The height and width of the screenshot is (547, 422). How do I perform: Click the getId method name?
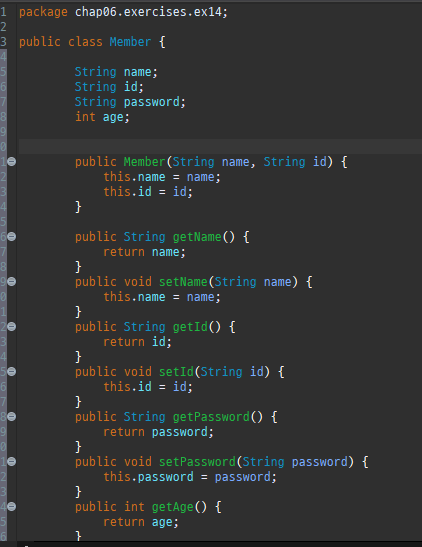point(190,327)
